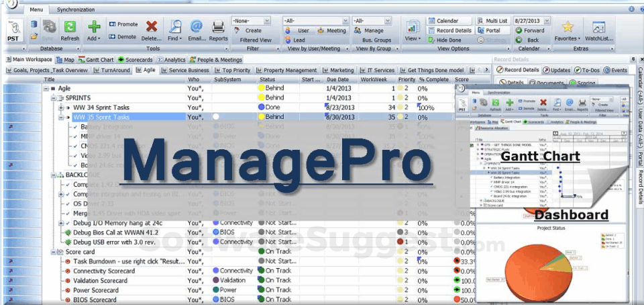Open the Events tab in Record Details
Viewport: 644px width, 305px height.
tap(615, 70)
